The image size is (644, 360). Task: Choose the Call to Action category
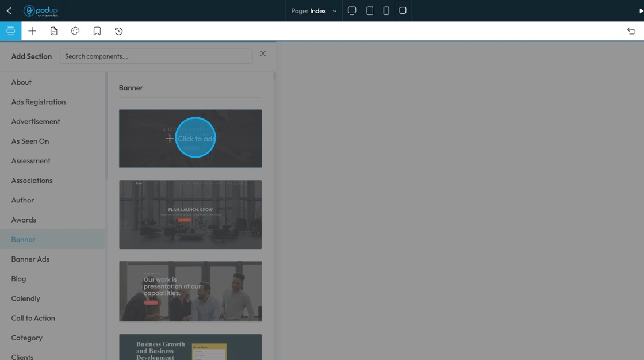[x=33, y=318]
